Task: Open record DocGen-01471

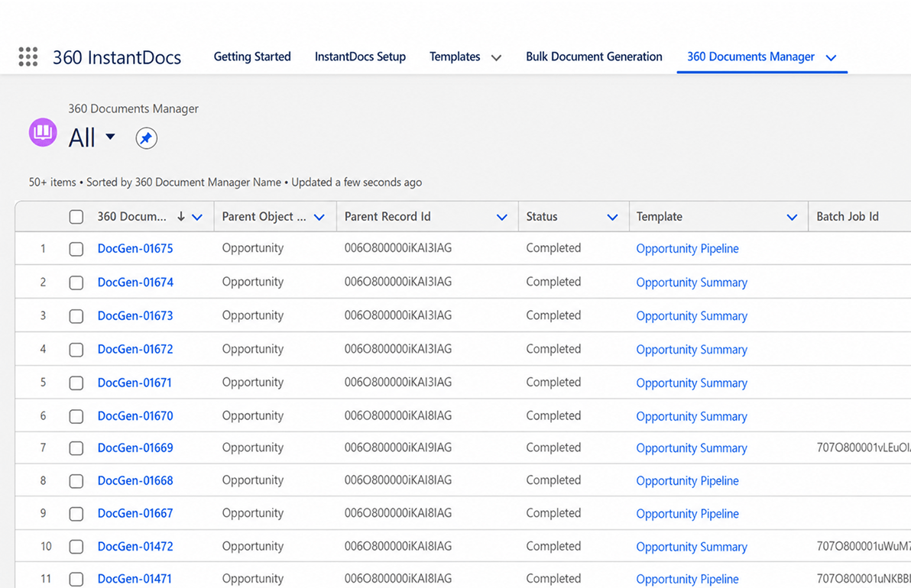Action: (x=135, y=579)
